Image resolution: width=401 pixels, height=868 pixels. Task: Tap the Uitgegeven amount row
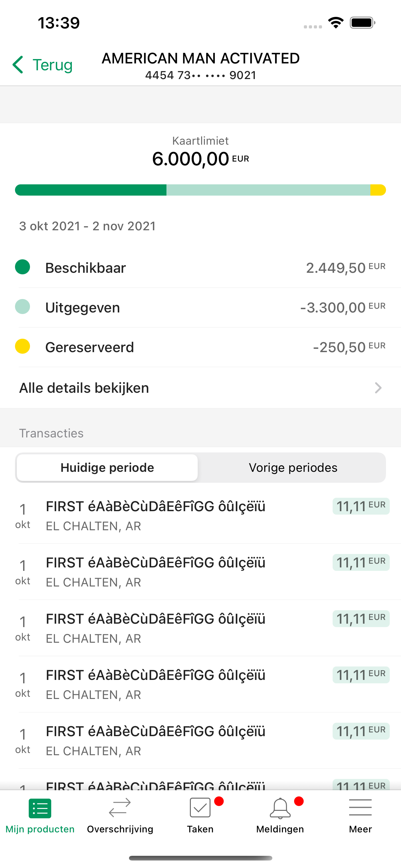coord(200,307)
